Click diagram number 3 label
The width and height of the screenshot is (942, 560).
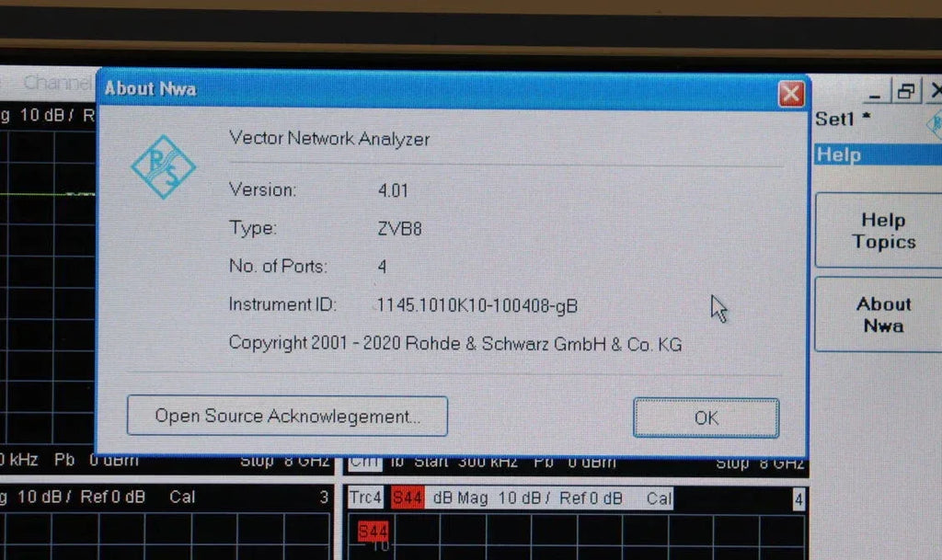pos(324,497)
